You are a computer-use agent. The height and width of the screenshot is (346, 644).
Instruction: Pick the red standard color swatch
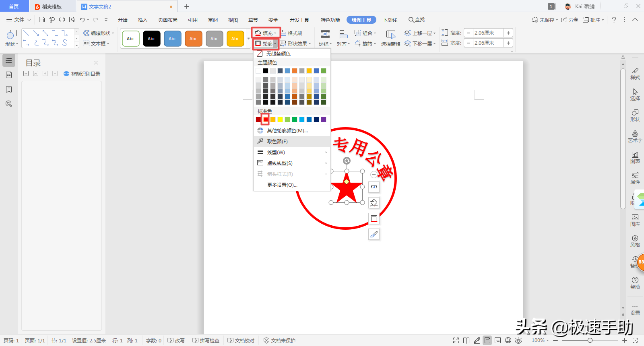pyautogui.click(x=266, y=119)
